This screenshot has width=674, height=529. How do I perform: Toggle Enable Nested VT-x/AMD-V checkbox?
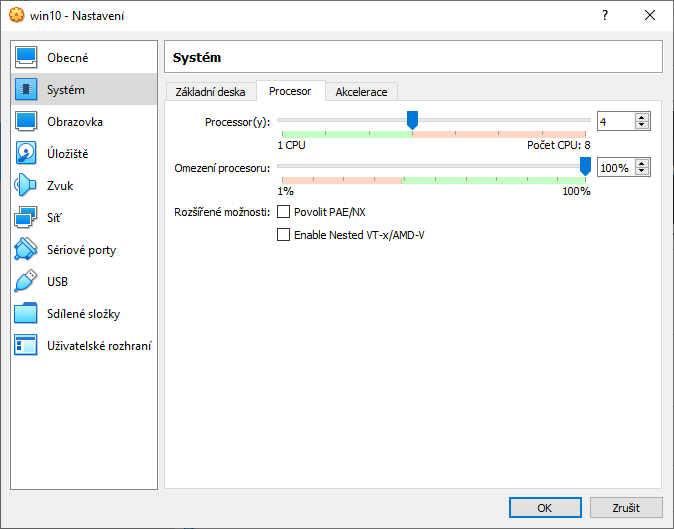coord(283,235)
